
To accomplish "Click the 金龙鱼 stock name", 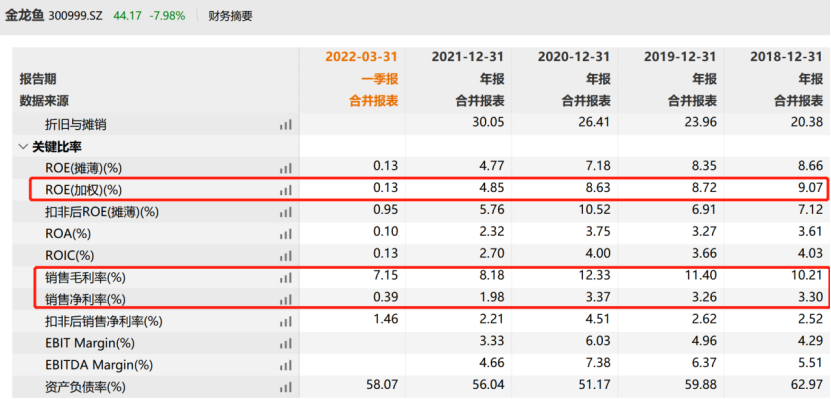I will tap(25, 16).
